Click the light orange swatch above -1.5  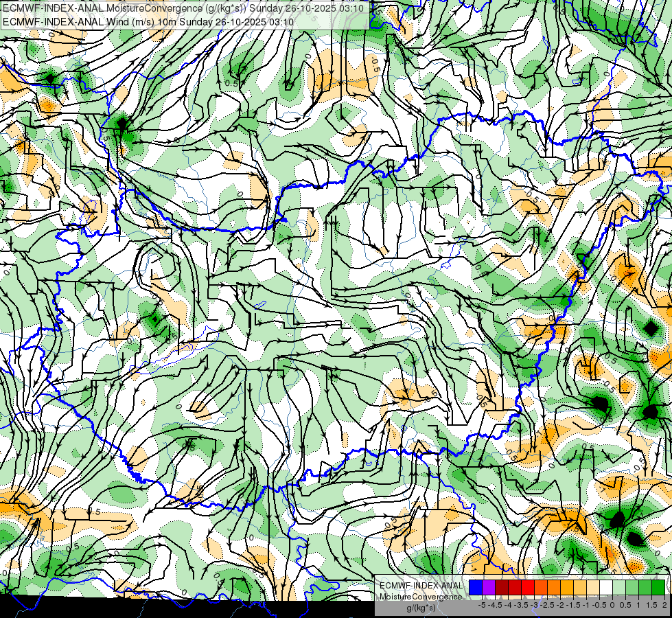[580, 587]
